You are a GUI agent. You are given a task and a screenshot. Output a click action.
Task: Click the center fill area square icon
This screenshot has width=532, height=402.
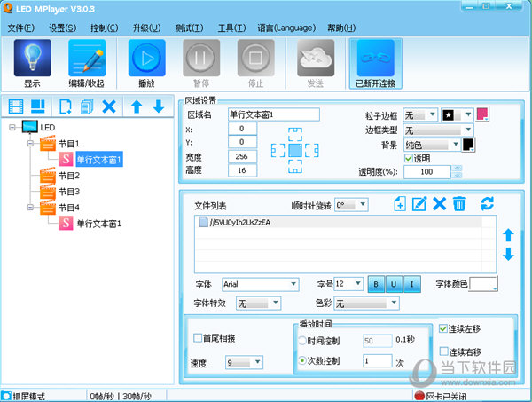(x=295, y=150)
